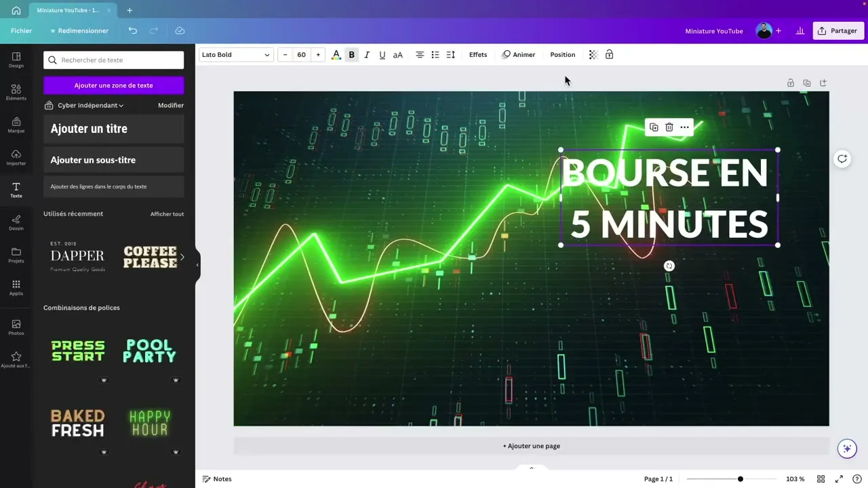Open the Importer panel
Image resolution: width=868 pixels, height=488 pixels.
click(x=16, y=158)
